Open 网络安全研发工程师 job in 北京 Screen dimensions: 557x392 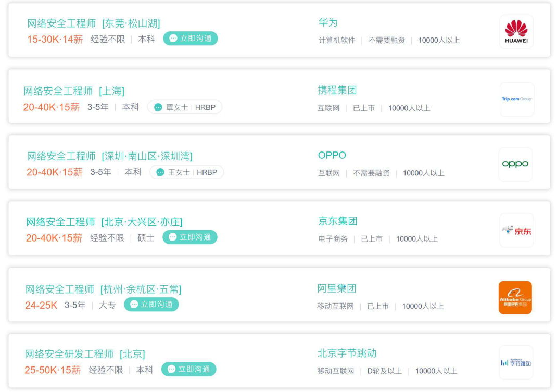pyautogui.click(x=85, y=354)
